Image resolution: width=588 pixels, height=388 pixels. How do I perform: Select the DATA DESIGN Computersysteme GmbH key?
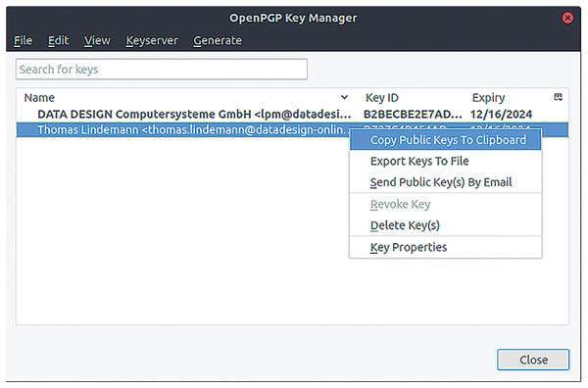click(292, 114)
